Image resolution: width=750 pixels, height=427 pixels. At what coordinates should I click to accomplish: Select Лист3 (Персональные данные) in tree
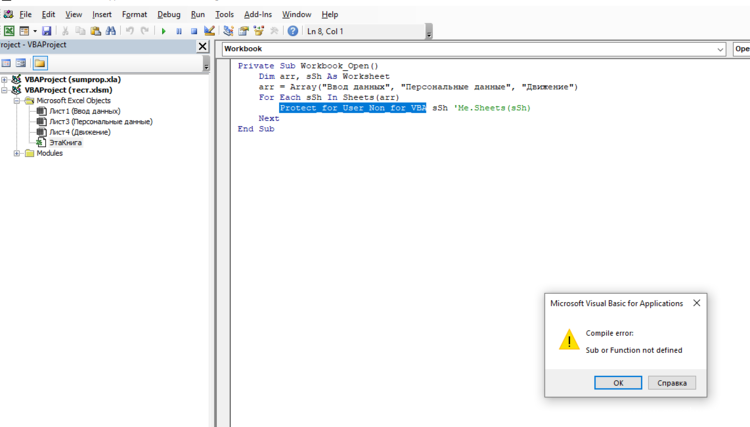[101, 121]
